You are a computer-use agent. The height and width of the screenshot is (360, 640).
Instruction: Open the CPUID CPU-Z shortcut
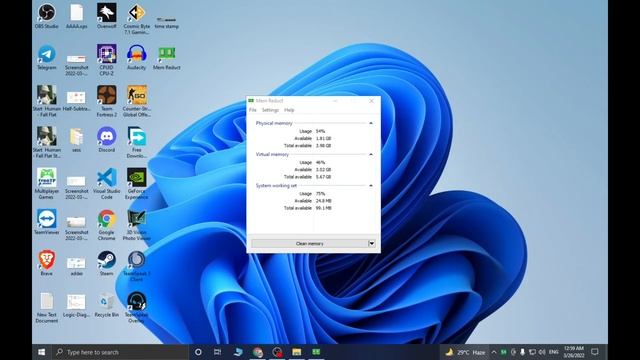click(x=107, y=60)
